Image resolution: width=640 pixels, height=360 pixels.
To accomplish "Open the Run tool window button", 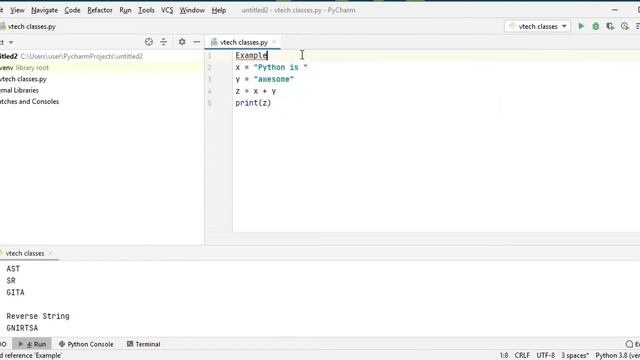I will coord(32,344).
